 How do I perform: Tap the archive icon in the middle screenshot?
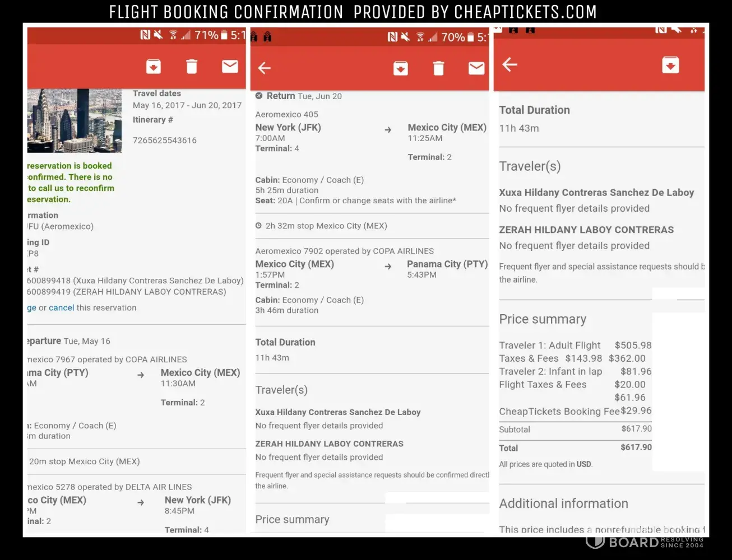400,68
